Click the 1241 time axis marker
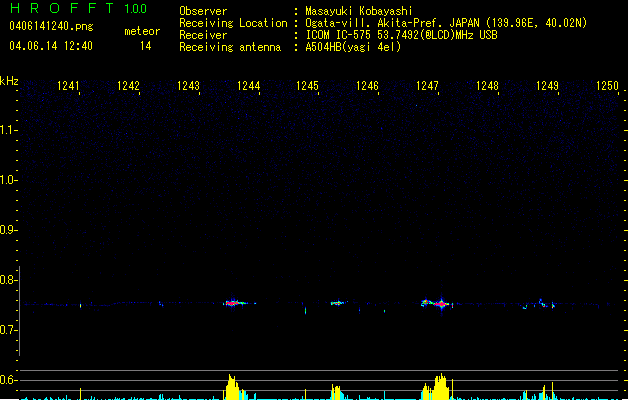Viewport: 629px width, 400px height. tap(68, 85)
